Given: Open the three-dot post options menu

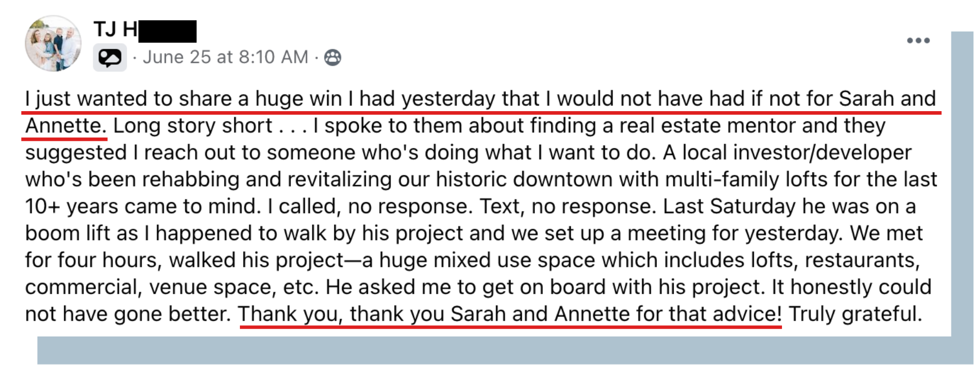Looking at the screenshot, I should [918, 41].
